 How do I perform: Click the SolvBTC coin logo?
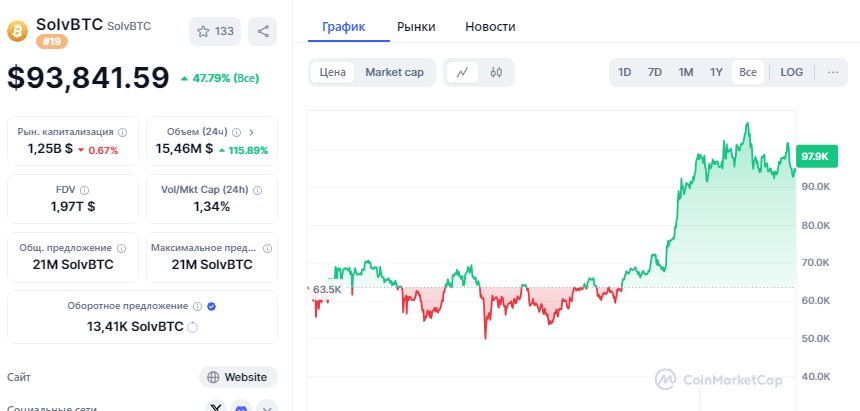pyautogui.click(x=18, y=31)
